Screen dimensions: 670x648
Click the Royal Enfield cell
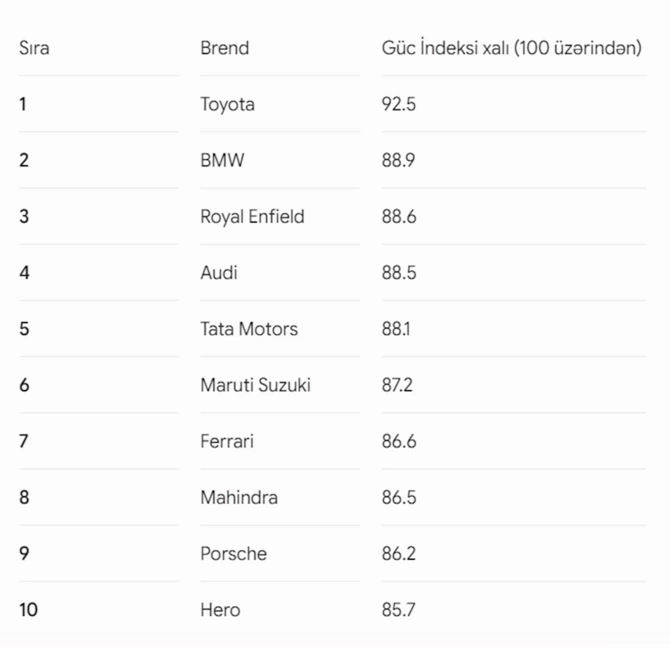252,217
